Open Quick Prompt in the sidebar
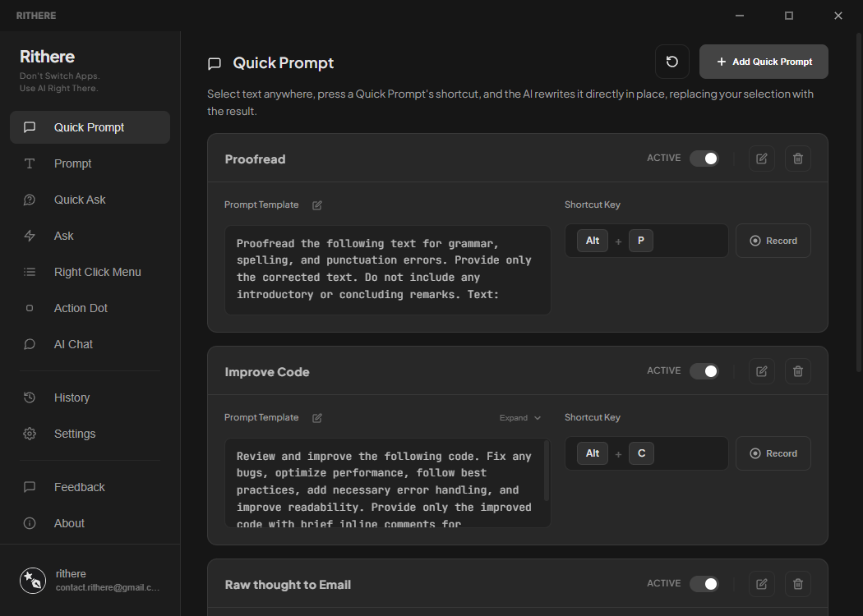The width and height of the screenshot is (863, 616). tap(90, 127)
